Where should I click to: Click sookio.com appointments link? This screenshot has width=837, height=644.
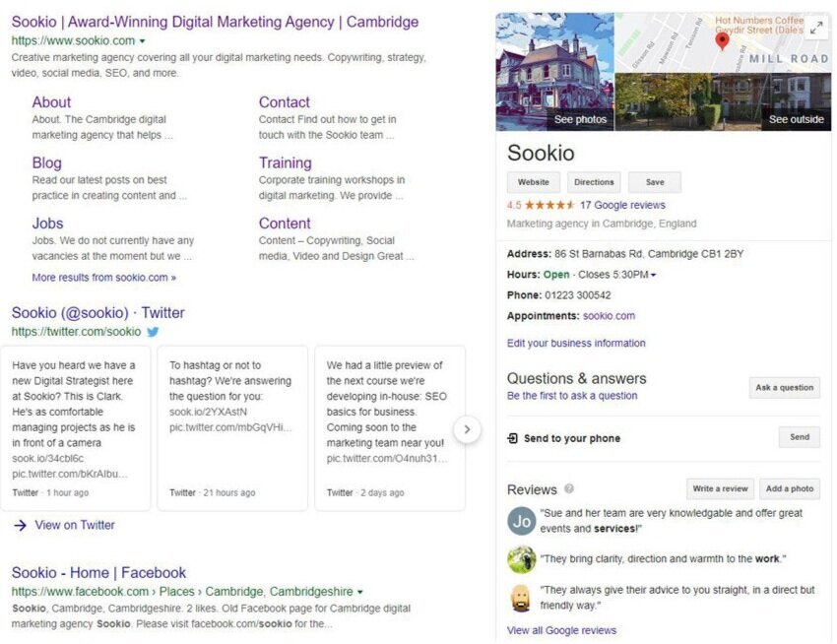click(610, 316)
